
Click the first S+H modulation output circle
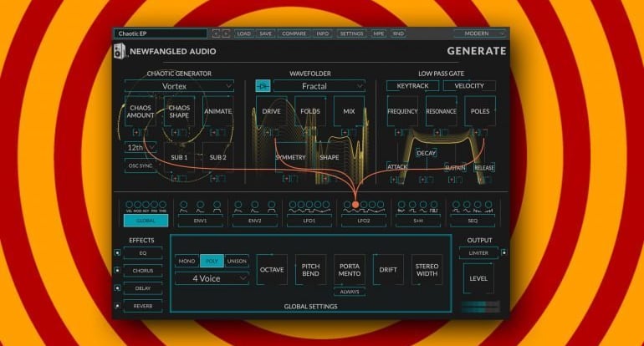(x=401, y=205)
